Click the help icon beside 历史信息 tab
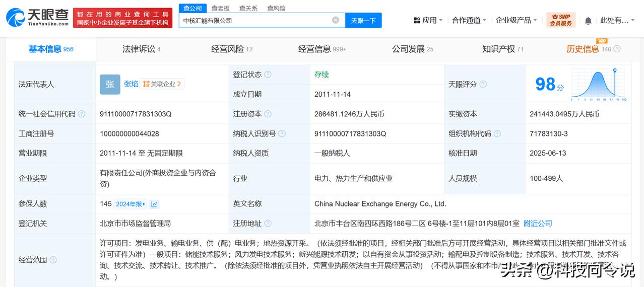Viewport: 644px width, 287px height. [x=617, y=49]
